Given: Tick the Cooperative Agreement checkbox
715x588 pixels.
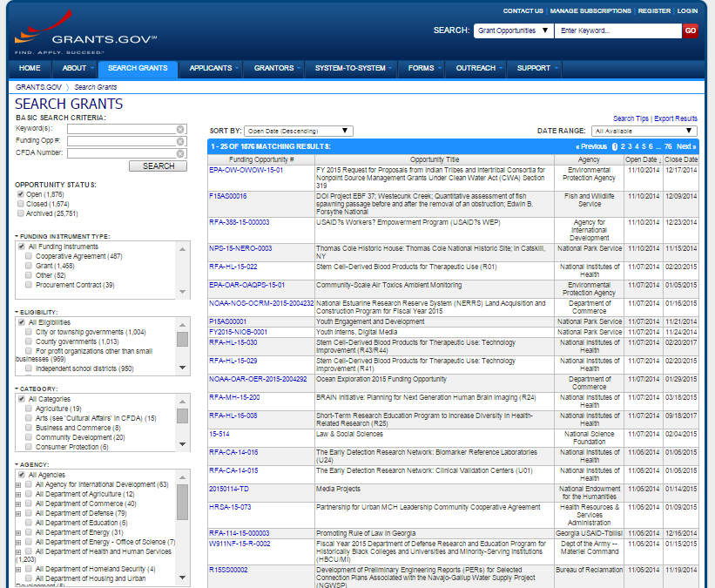Looking at the screenshot, I should [x=29, y=257].
